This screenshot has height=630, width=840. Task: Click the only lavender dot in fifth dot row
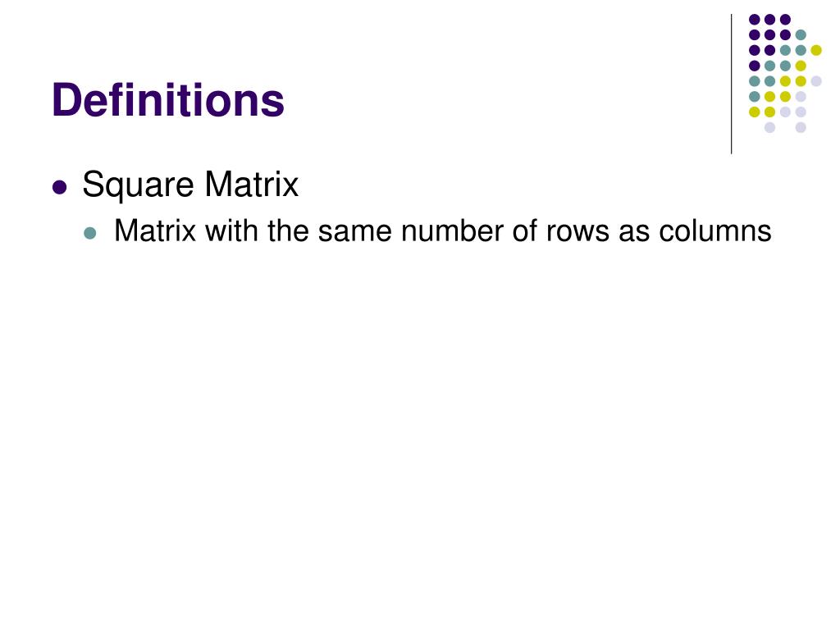816,81
